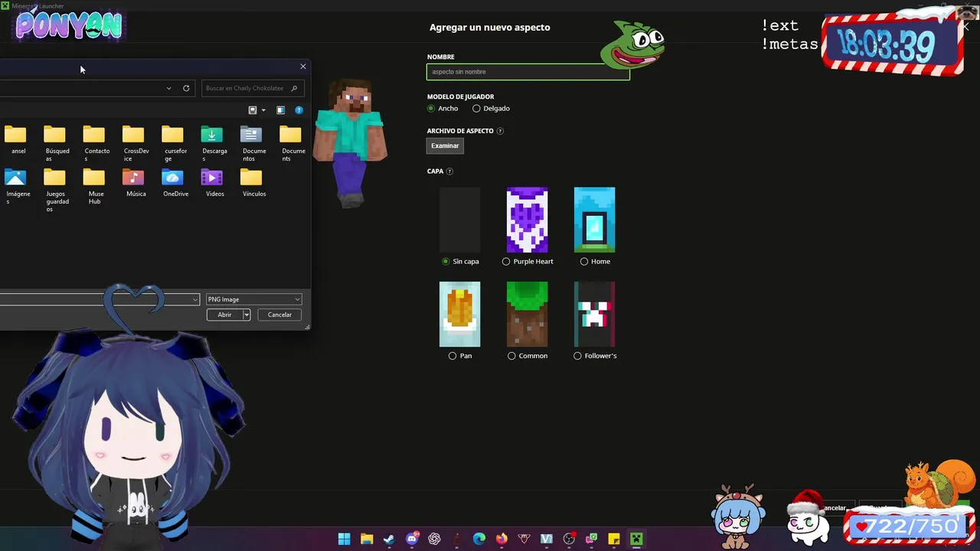Select the curseforge folder
This screenshot has height=551, width=980.
174,143
